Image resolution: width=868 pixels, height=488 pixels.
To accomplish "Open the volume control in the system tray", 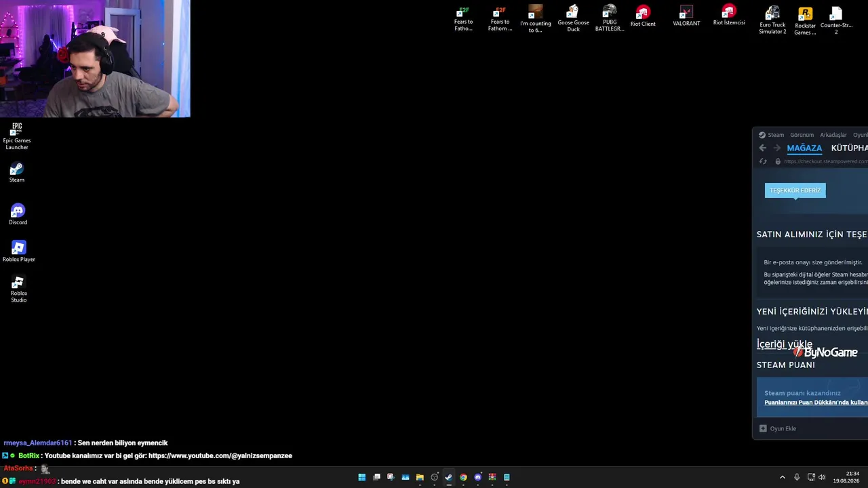I will click(x=822, y=477).
